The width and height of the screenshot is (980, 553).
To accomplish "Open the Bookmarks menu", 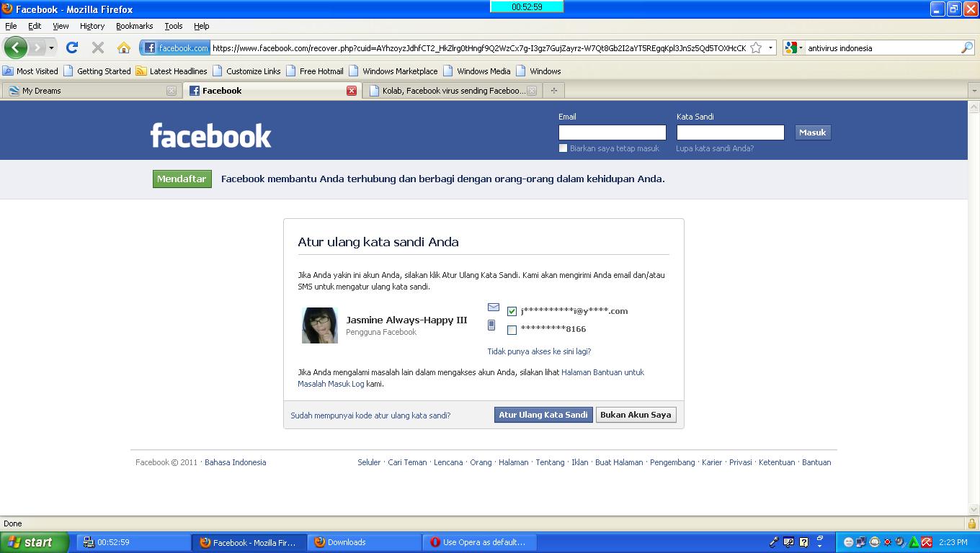I will pyautogui.click(x=134, y=26).
